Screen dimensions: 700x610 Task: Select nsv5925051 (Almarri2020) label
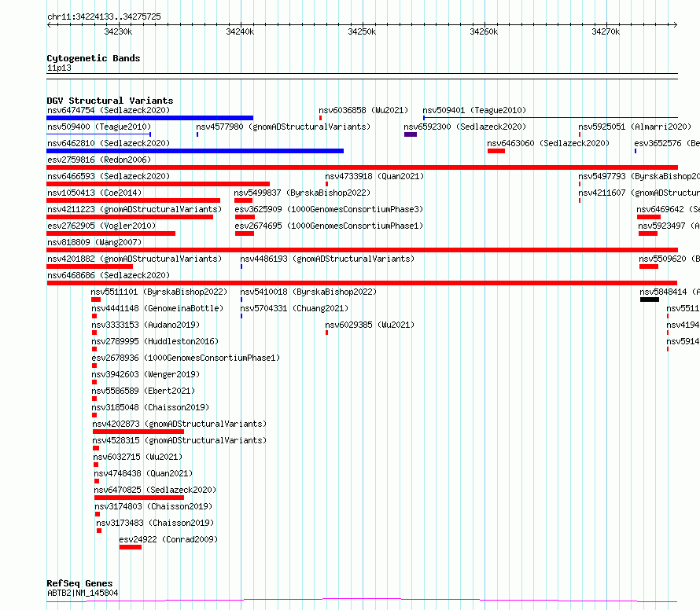[x=635, y=127]
